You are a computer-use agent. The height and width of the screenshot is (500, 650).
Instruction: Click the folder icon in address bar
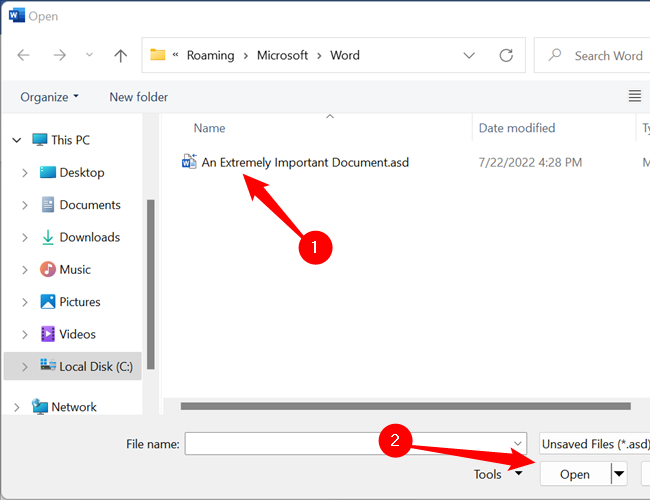pos(158,55)
